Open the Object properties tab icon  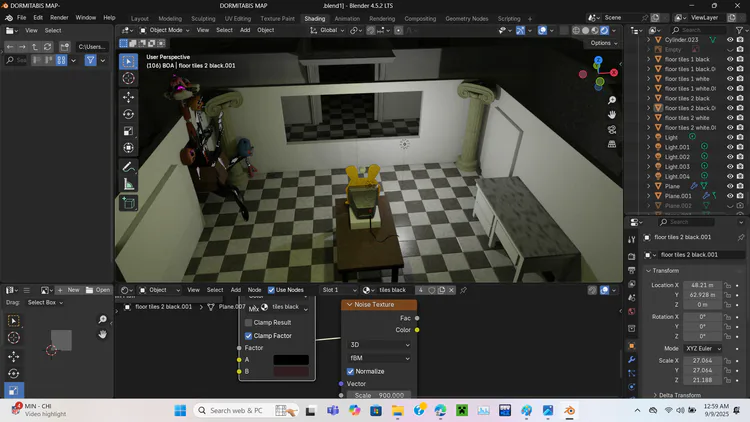pos(631,346)
